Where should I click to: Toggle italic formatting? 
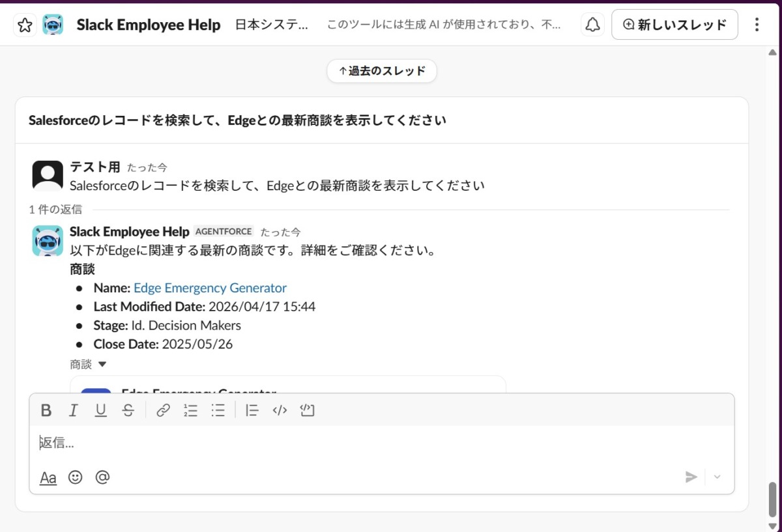coord(73,410)
